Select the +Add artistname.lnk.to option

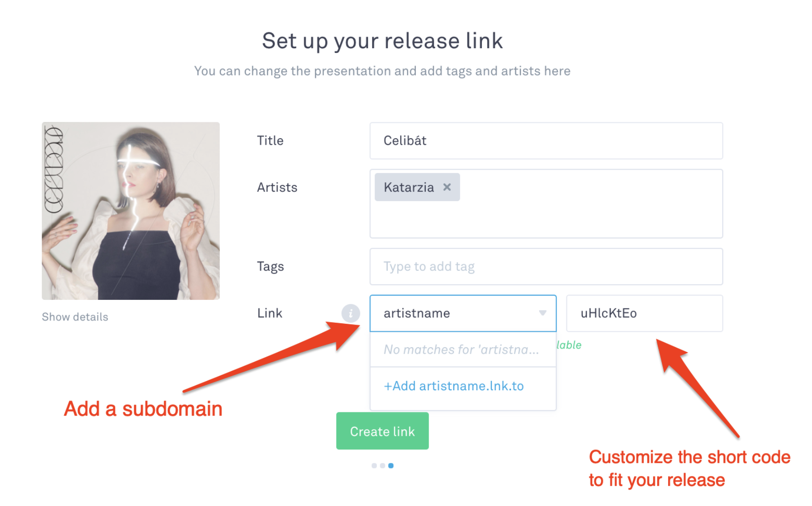pyautogui.click(x=453, y=386)
